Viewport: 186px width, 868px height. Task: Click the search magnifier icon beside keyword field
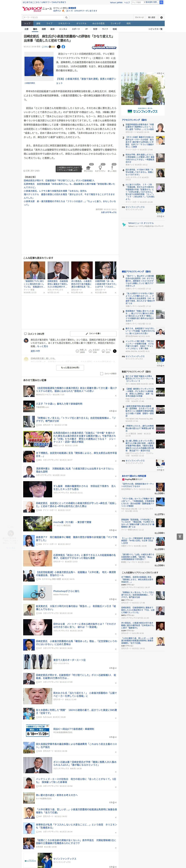point(66,17)
